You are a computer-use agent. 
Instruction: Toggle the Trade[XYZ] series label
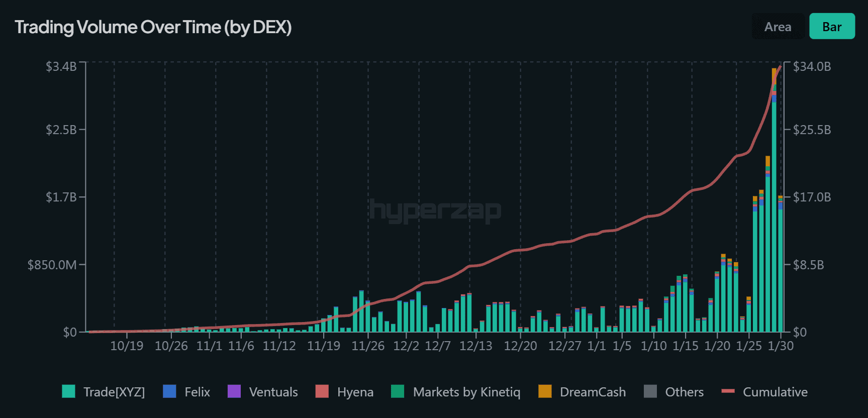(114, 392)
